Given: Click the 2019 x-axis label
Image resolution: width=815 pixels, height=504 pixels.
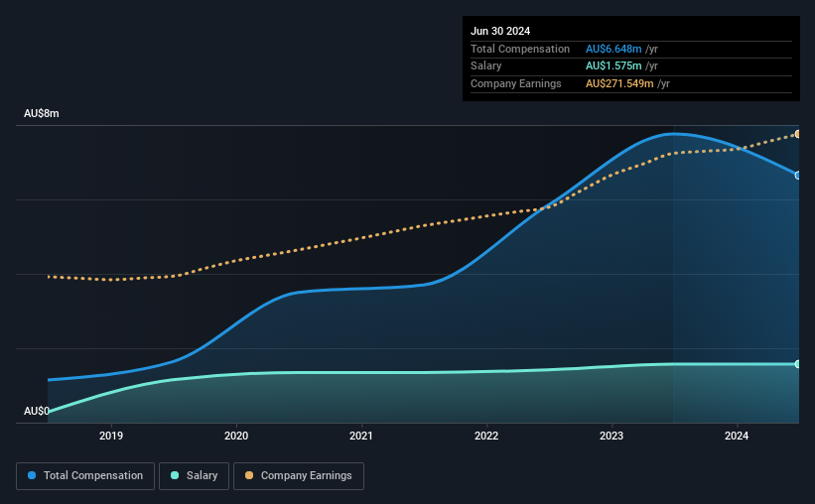Looking at the screenshot, I should pyautogui.click(x=111, y=436).
